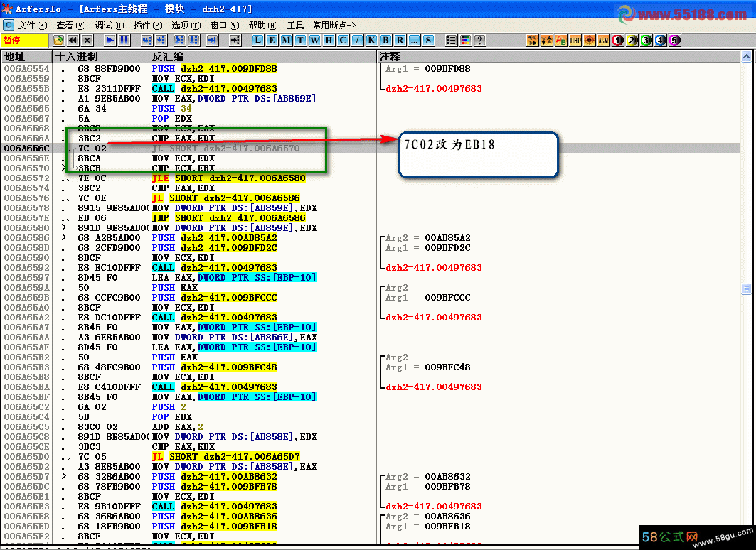Select the row at address 006A65D0 (JL SHORT)
The height and width of the screenshot is (550, 756).
371,457
